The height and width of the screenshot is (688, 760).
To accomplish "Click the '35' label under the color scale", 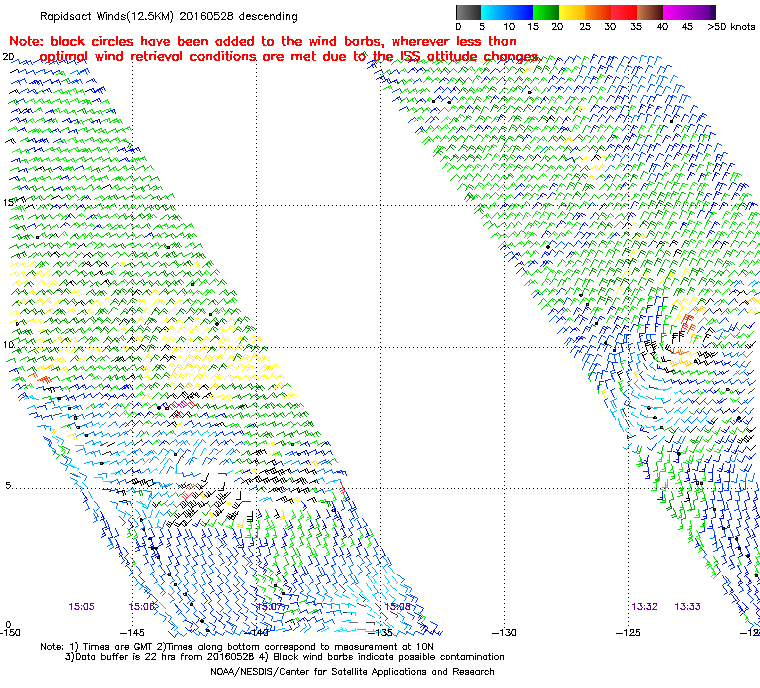I will (x=636, y=27).
